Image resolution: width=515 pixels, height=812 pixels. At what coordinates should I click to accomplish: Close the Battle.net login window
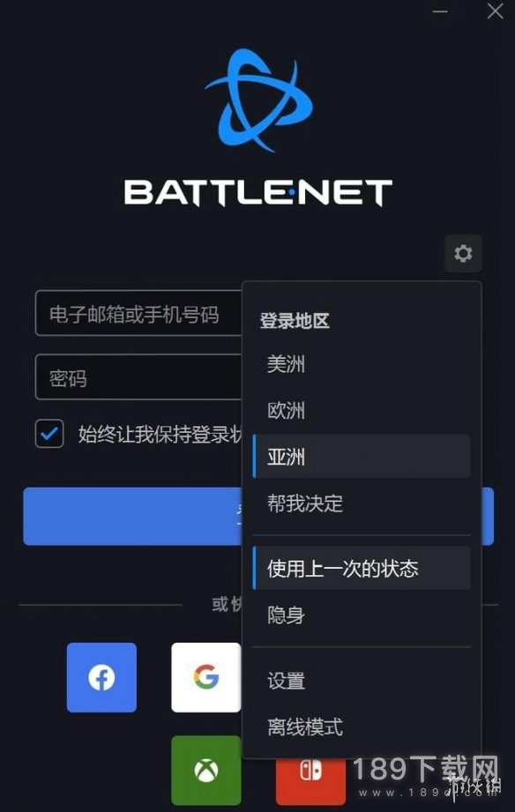[x=496, y=11]
